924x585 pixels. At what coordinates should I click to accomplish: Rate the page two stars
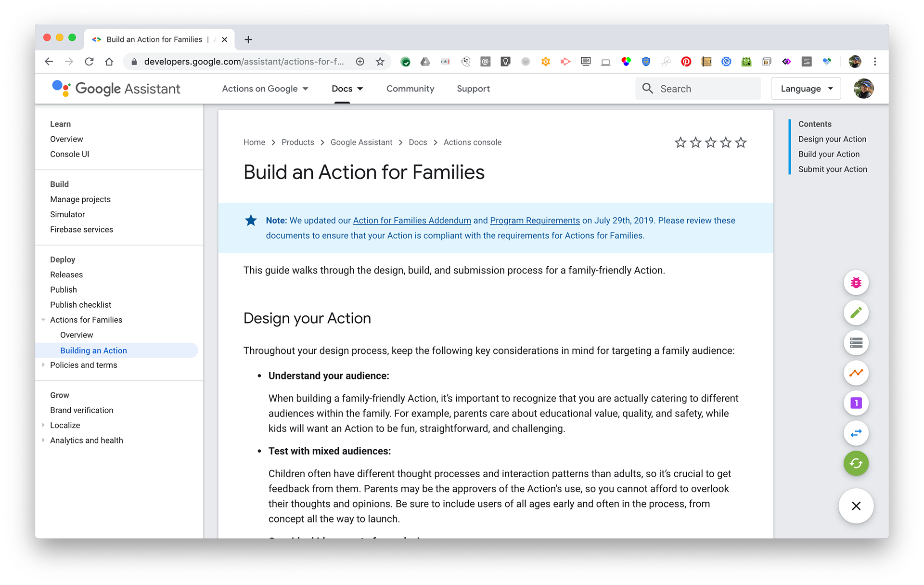pyautogui.click(x=695, y=143)
